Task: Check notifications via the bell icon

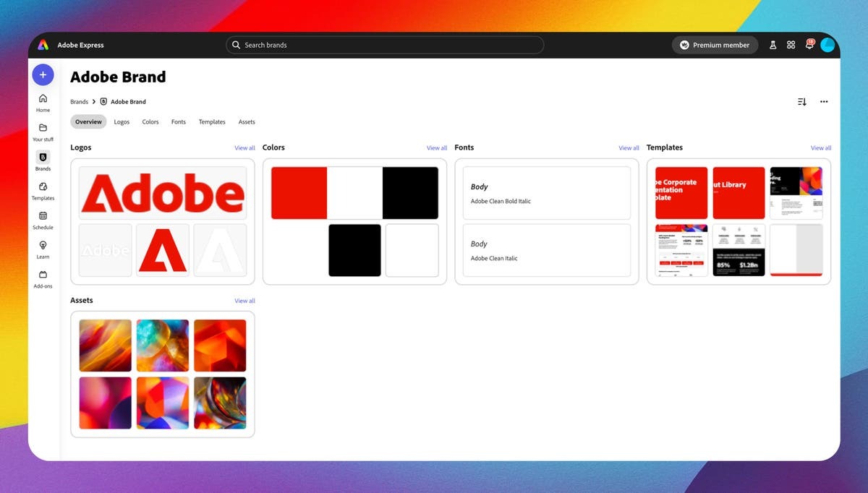Action: 809,44
